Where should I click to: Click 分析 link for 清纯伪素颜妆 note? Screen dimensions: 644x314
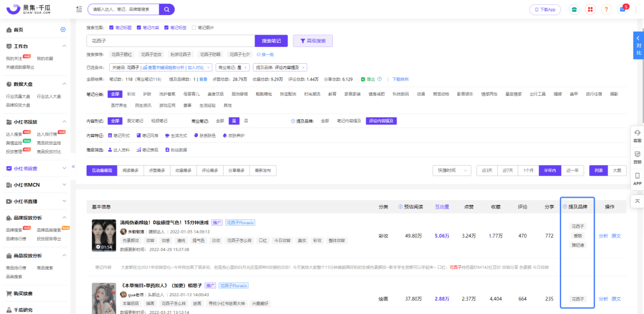coord(603,235)
